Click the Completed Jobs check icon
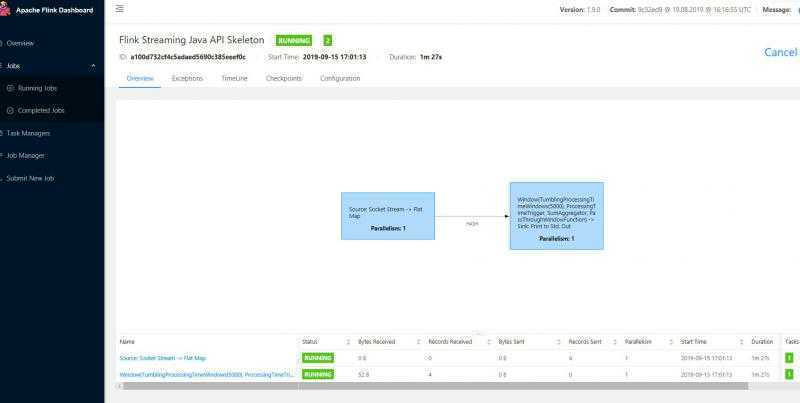Viewport: 800px width, 403px height. click(x=11, y=110)
